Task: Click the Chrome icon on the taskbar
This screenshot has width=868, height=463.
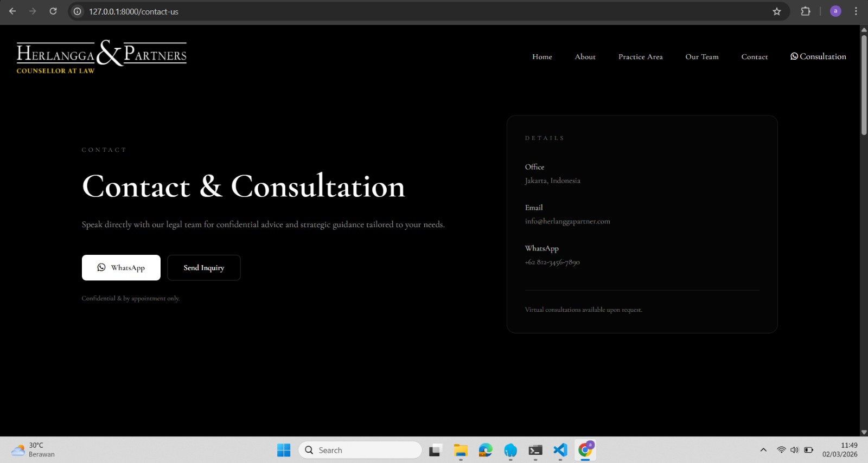Action: (585, 450)
